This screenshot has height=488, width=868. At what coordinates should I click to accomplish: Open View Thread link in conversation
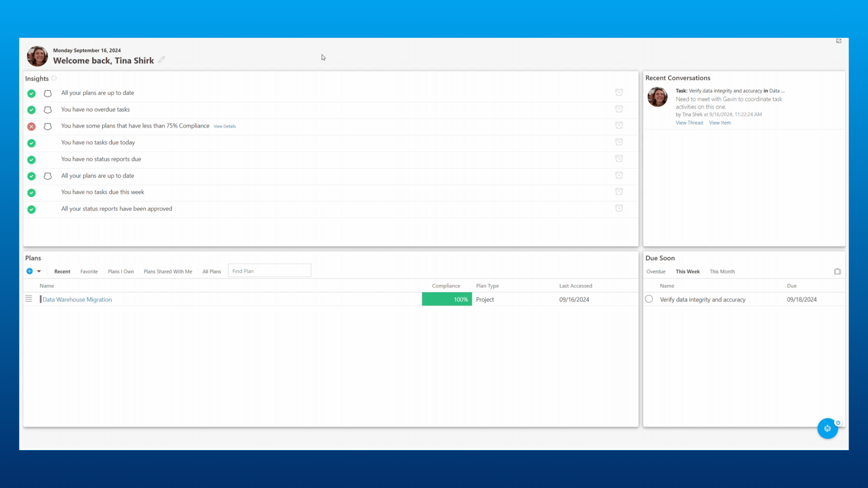point(689,123)
